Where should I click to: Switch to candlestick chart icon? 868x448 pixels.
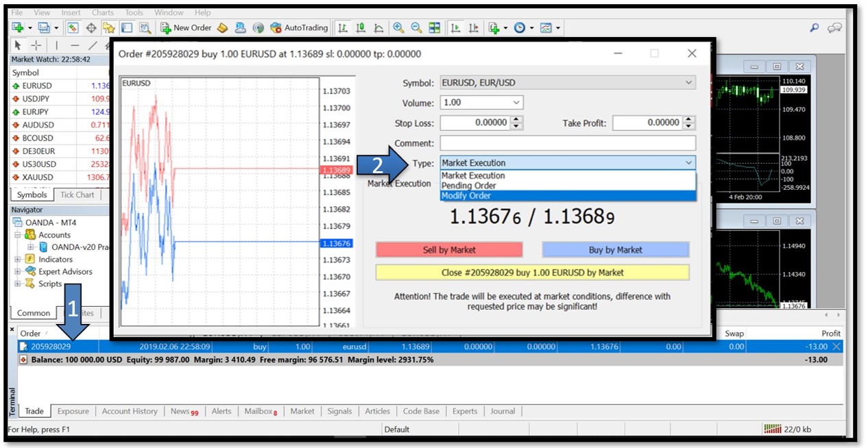[x=361, y=28]
